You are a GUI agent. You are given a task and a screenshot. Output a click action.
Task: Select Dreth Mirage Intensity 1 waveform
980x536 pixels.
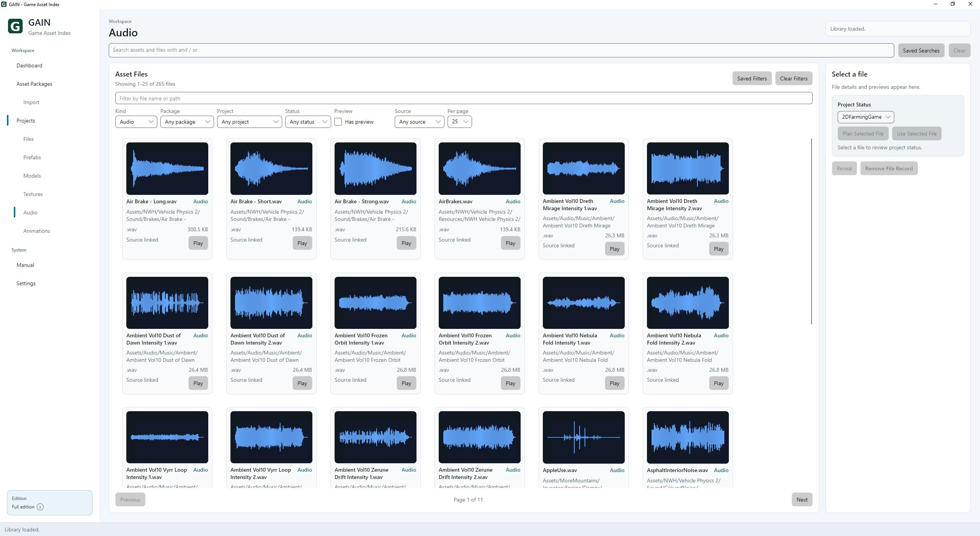[x=584, y=168]
